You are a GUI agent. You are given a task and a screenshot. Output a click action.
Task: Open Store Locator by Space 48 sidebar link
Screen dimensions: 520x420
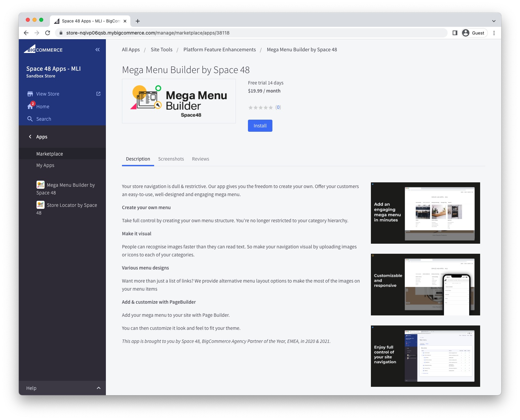67,209
